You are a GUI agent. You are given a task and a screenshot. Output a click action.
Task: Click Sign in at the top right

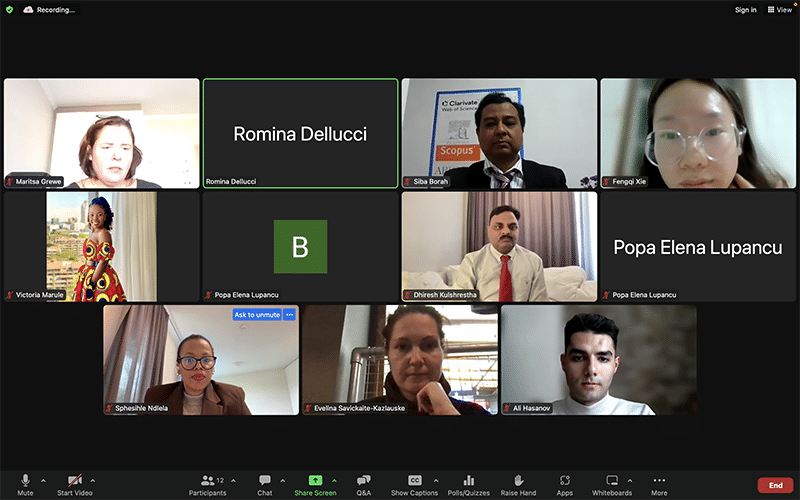[745, 9]
